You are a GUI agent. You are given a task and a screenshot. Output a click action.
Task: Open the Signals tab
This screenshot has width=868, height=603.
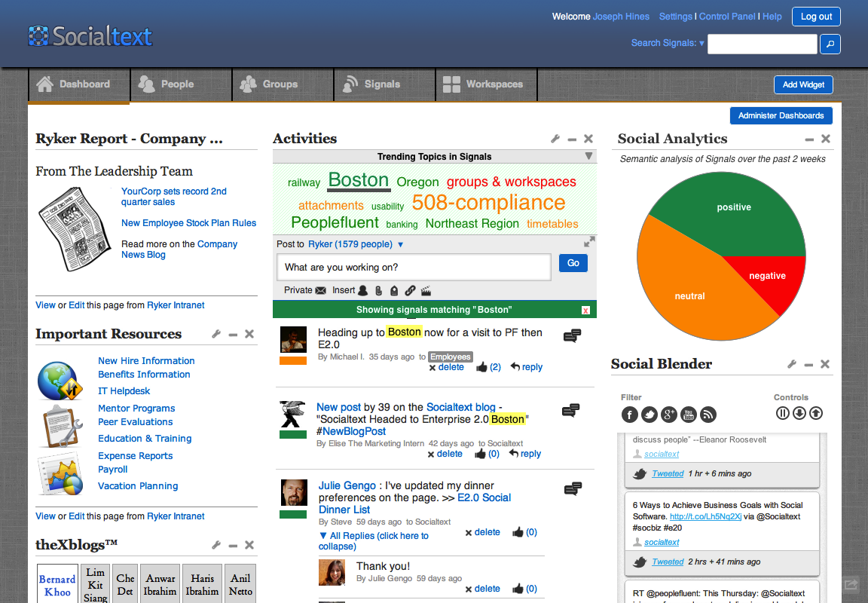[385, 84]
